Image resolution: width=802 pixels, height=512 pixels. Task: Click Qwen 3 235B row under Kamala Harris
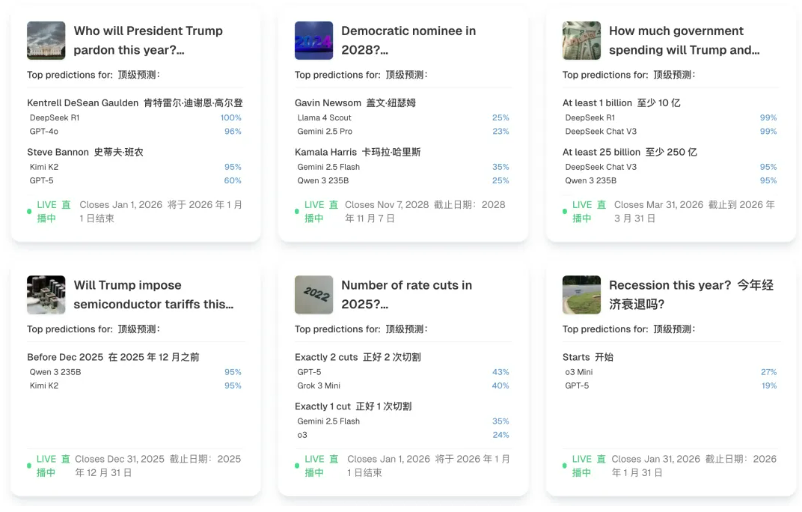click(403, 181)
